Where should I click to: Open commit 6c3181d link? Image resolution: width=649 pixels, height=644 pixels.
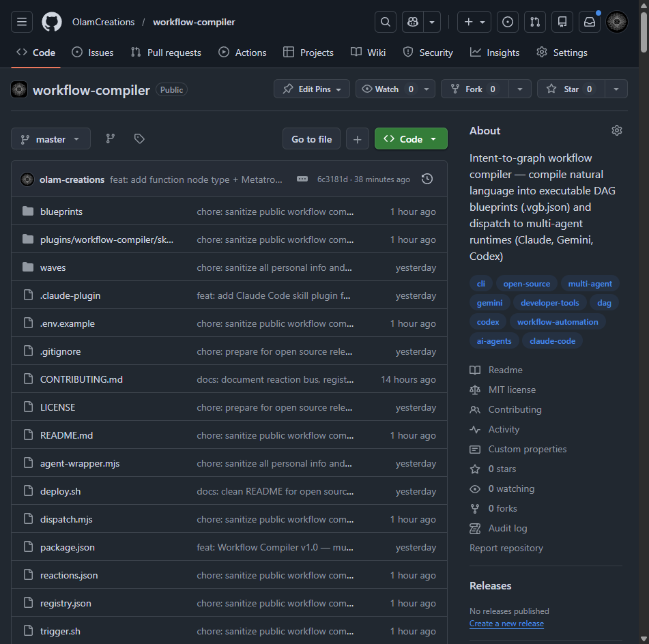[332, 179]
